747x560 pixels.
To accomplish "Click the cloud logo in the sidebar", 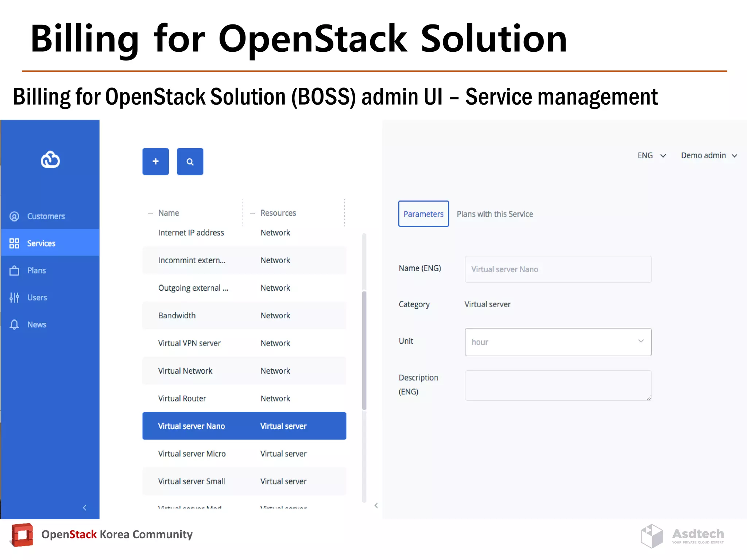I will [50, 159].
